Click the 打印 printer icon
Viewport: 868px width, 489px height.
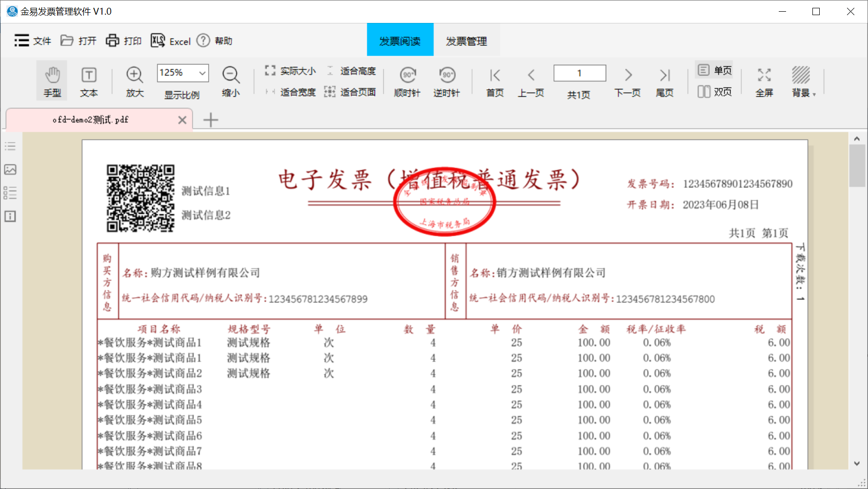click(113, 41)
